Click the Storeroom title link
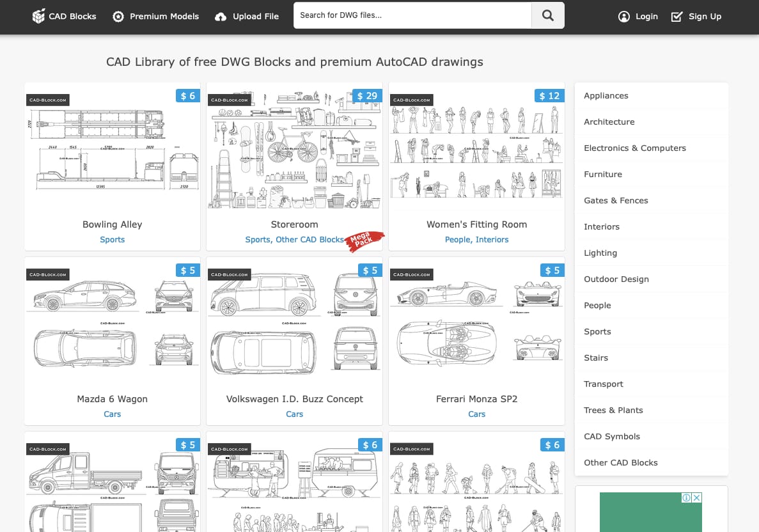 coord(294,224)
